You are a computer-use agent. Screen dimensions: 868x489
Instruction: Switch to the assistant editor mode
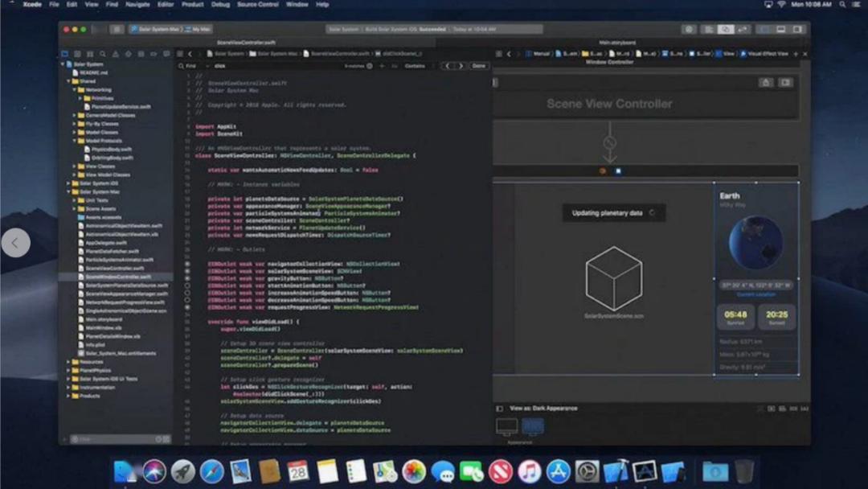726,29
